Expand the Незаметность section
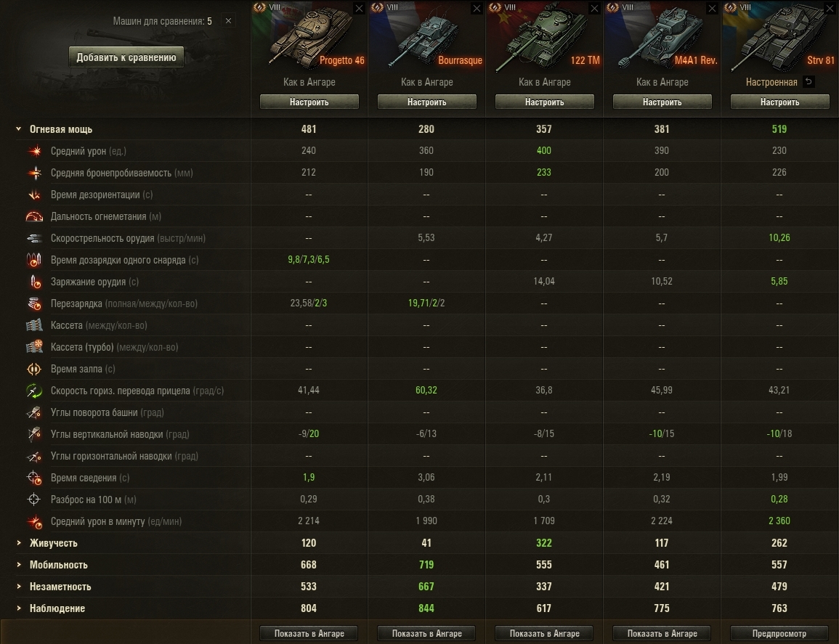 coord(19,587)
